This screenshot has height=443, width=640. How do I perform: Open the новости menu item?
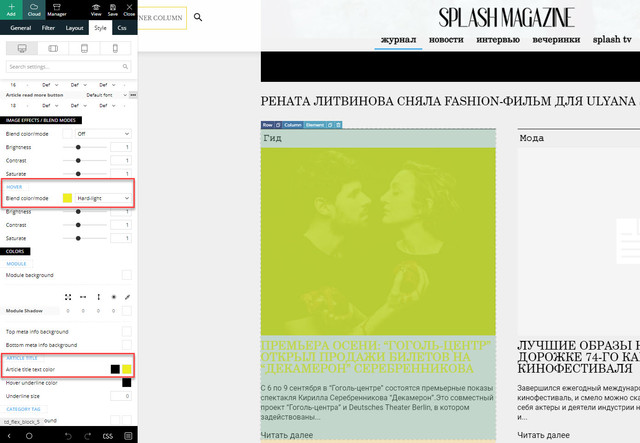(x=446, y=40)
